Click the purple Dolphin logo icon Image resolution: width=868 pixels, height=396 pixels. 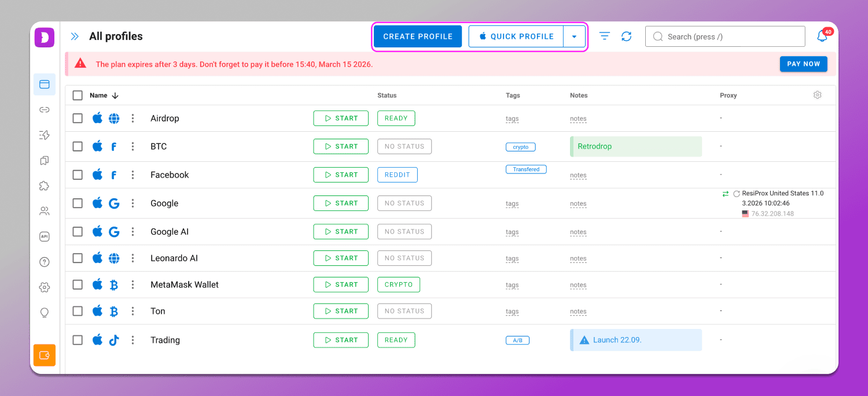point(44,37)
